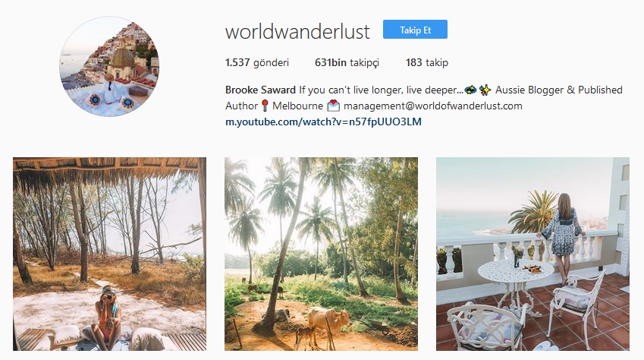Open the worldwanderlust profile picture

point(109,67)
